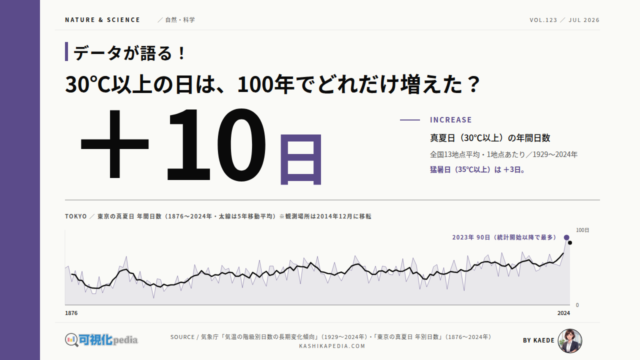
Task: Open the KASHIKAPEDIA.COM link
Action: tap(332, 346)
